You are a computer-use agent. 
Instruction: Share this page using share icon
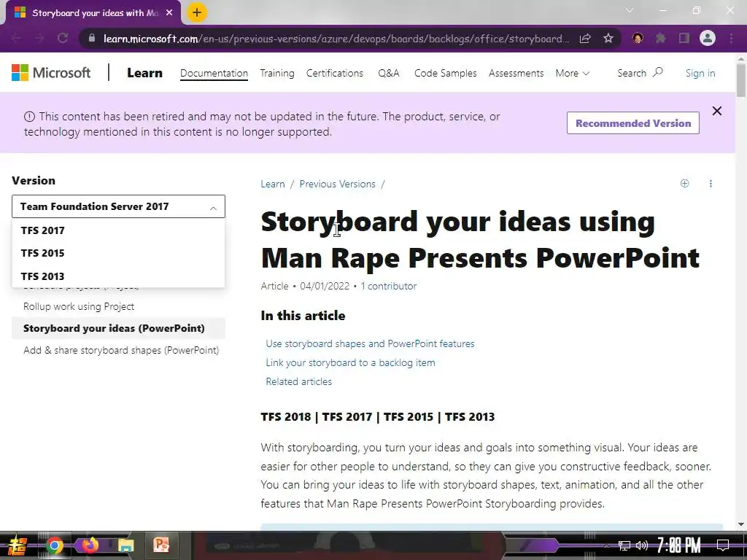tap(585, 38)
